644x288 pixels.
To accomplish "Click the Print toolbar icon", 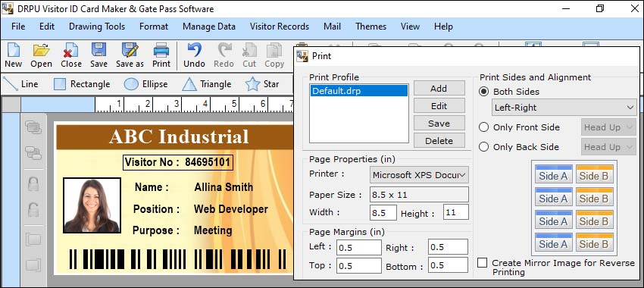I will [x=161, y=55].
